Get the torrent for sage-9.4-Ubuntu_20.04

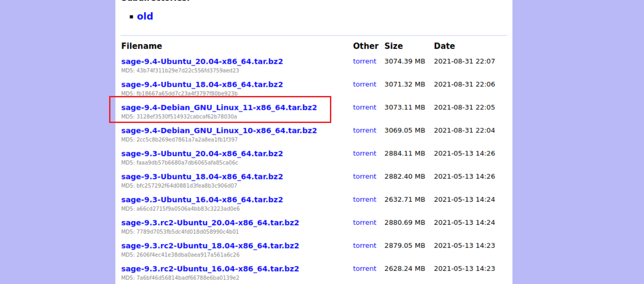coord(364,61)
